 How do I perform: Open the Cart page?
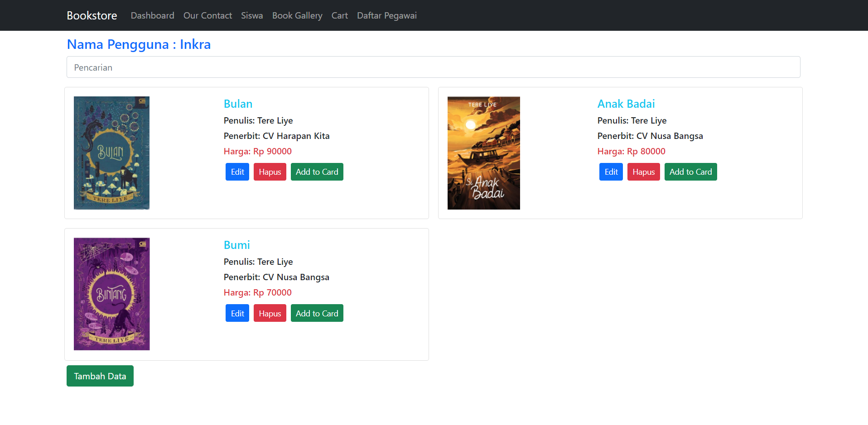click(x=339, y=15)
